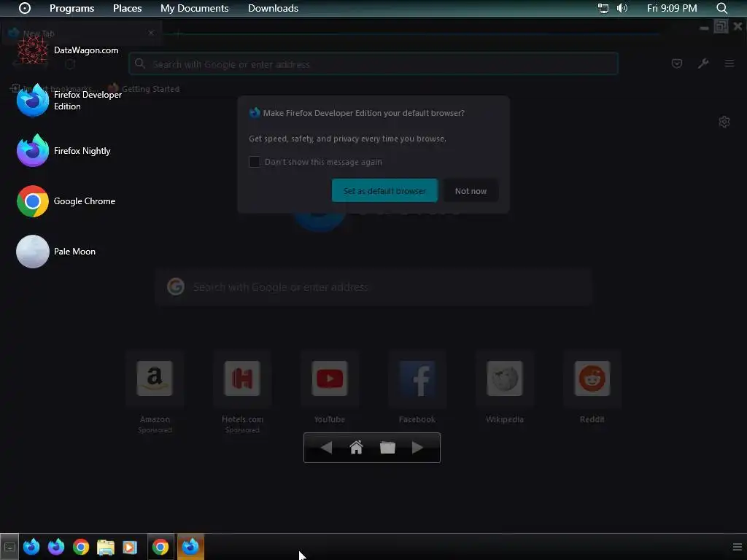747x560 pixels.
Task: Close the New Tab tab
Action: (151, 33)
